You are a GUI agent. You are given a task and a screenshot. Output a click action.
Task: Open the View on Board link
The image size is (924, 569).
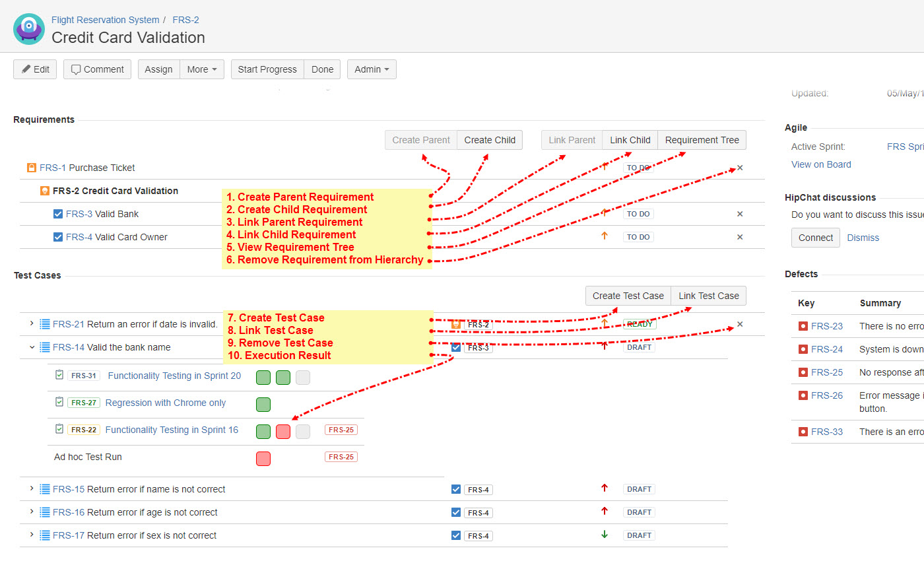821,164
